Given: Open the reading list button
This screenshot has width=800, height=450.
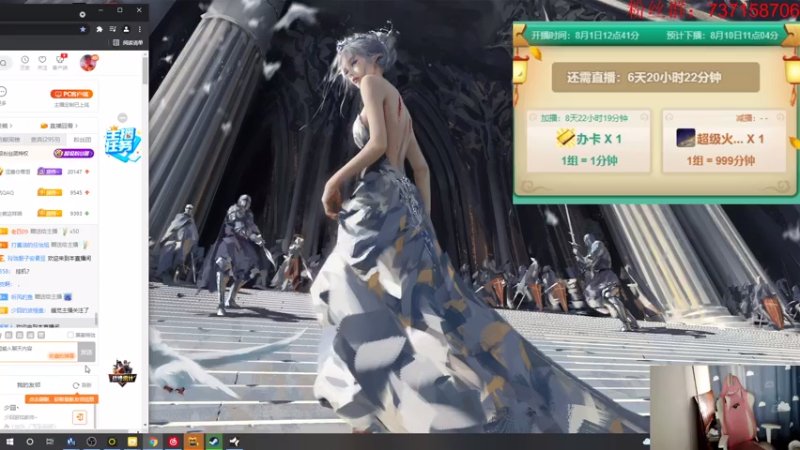Looking at the screenshot, I should pos(128,43).
